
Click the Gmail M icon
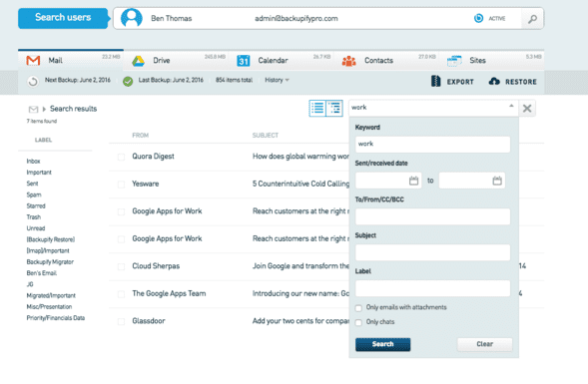[33, 60]
